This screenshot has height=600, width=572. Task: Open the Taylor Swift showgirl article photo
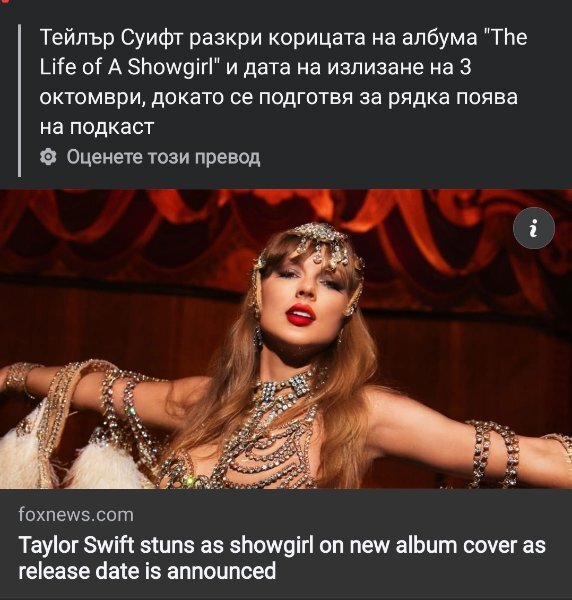pyautogui.click(x=286, y=339)
